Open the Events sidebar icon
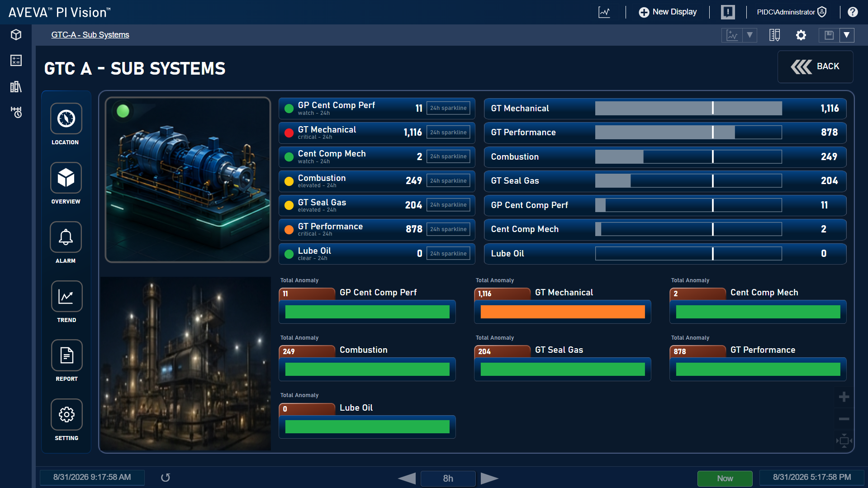The width and height of the screenshot is (868, 488). point(16,112)
